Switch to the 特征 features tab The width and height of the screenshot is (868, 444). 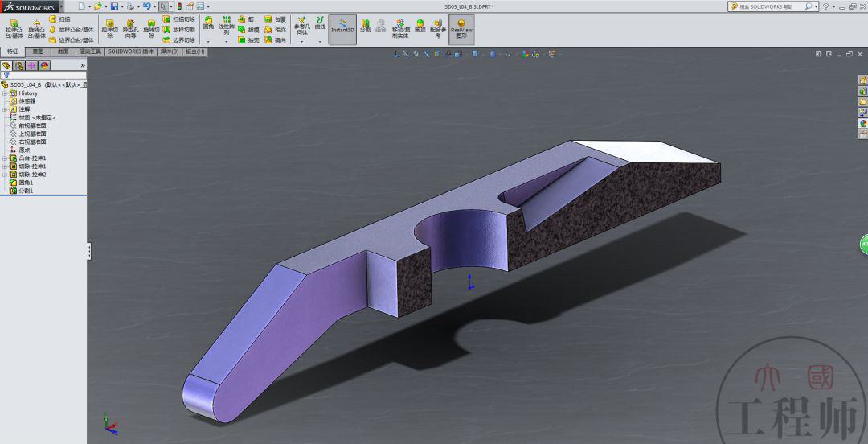coord(13,51)
